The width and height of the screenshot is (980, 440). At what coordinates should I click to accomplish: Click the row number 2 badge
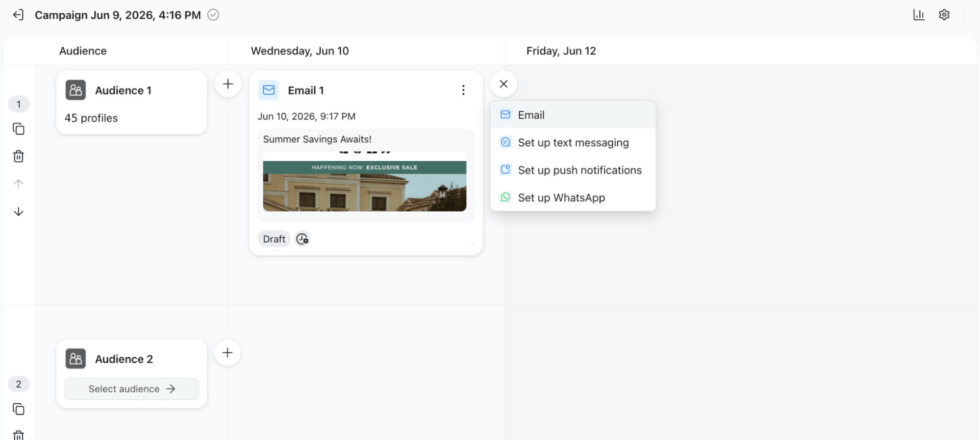19,384
